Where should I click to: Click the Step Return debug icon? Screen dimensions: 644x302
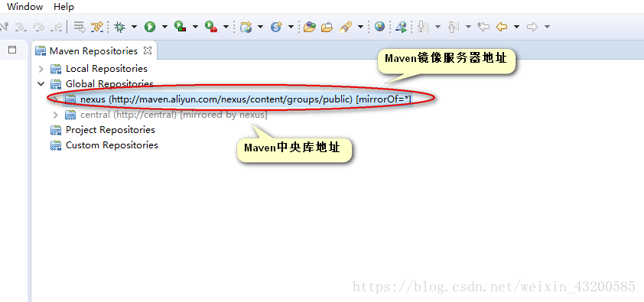coord(57,27)
